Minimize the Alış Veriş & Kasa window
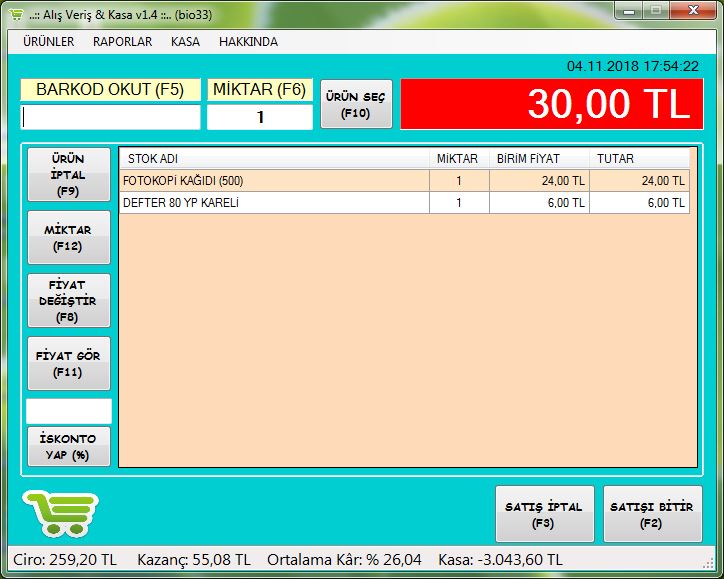724x579 pixels. pyautogui.click(x=628, y=11)
